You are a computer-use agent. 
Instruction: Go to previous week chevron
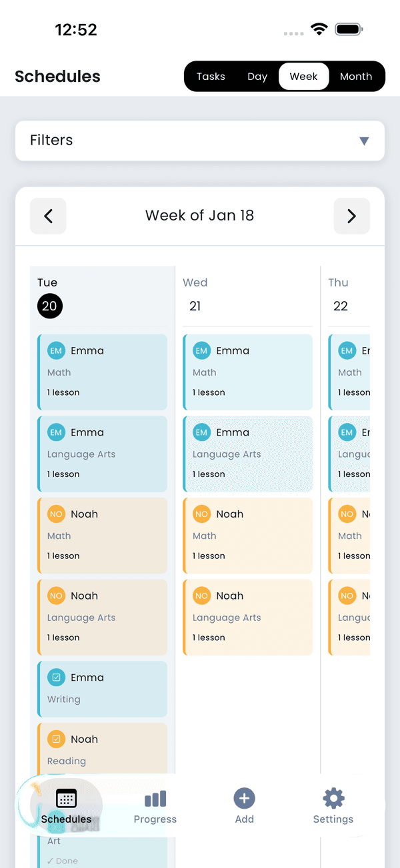point(48,216)
